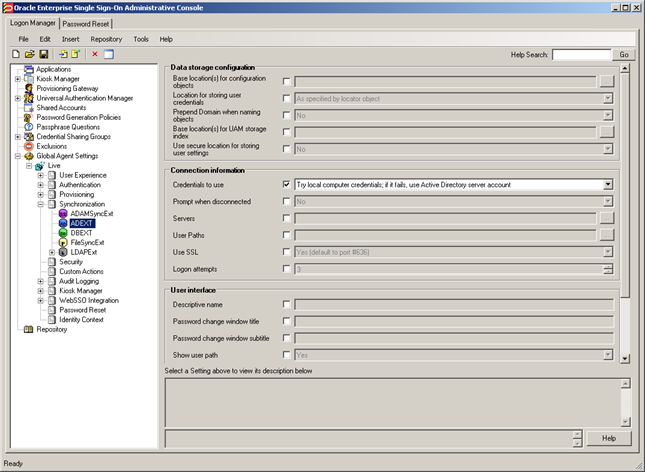Click the Kiosk Manager icon under root
The height and width of the screenshot is (472, 645).
pos(29,79)
